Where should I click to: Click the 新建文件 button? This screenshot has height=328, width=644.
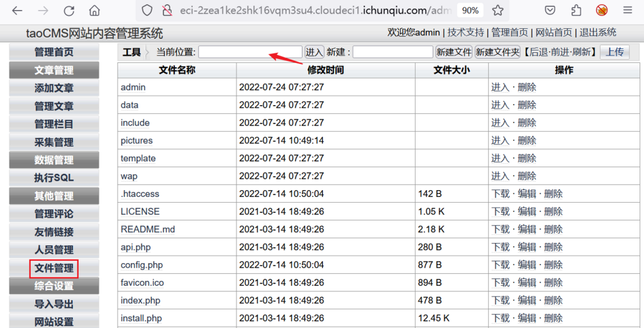[x=454, y=52]
